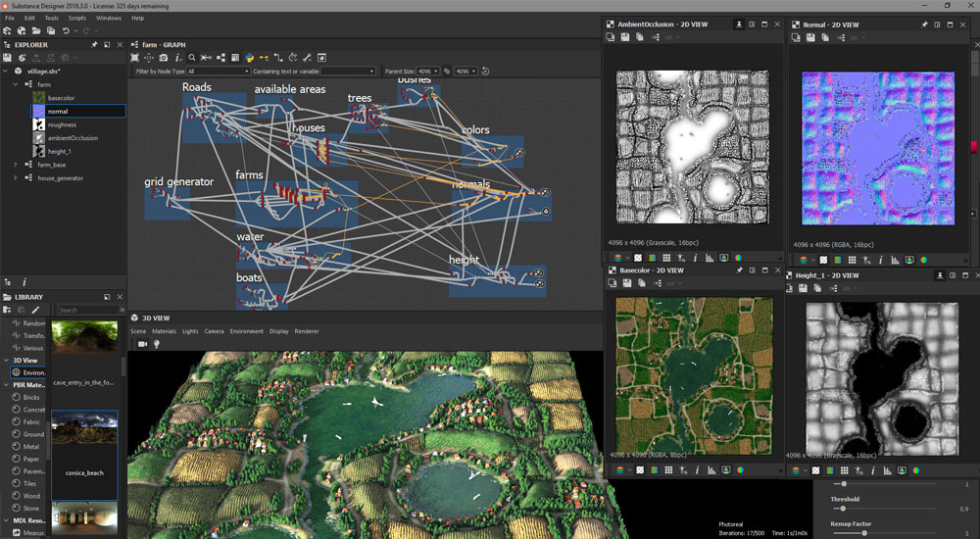
Task: Select the cave_entry_in_the_forest thumbnail
Action: (x=84, y=353)
